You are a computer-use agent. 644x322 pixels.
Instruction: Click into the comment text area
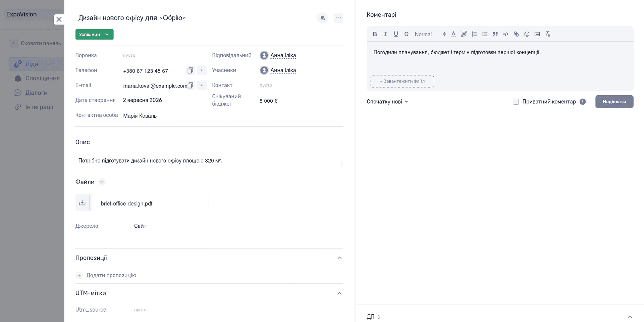500,57
